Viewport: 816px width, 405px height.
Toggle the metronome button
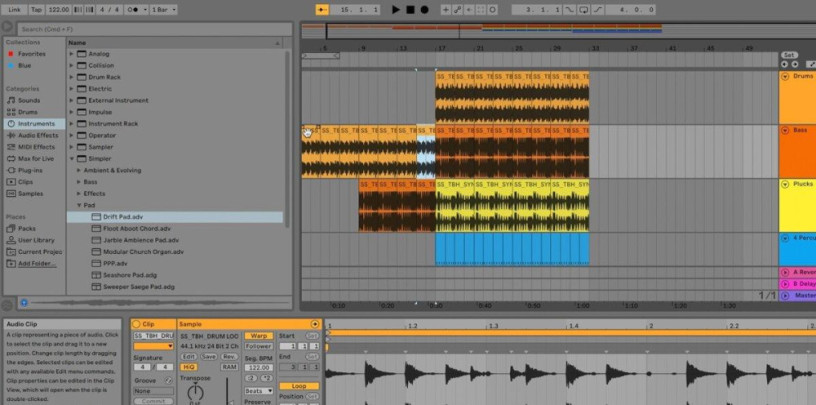135,9
